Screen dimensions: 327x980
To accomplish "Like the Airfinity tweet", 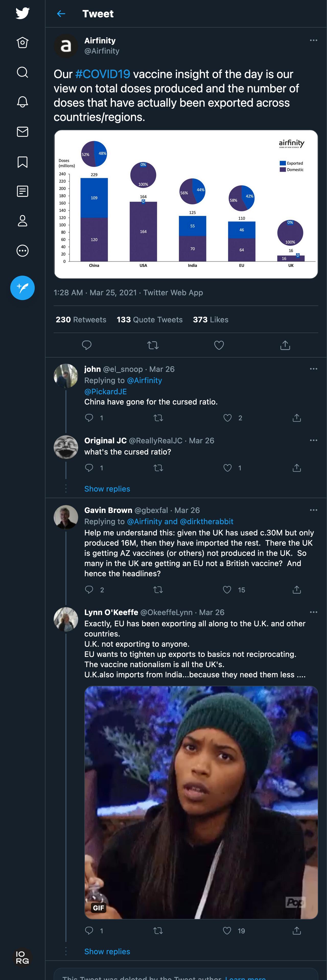I will [219, 345].
